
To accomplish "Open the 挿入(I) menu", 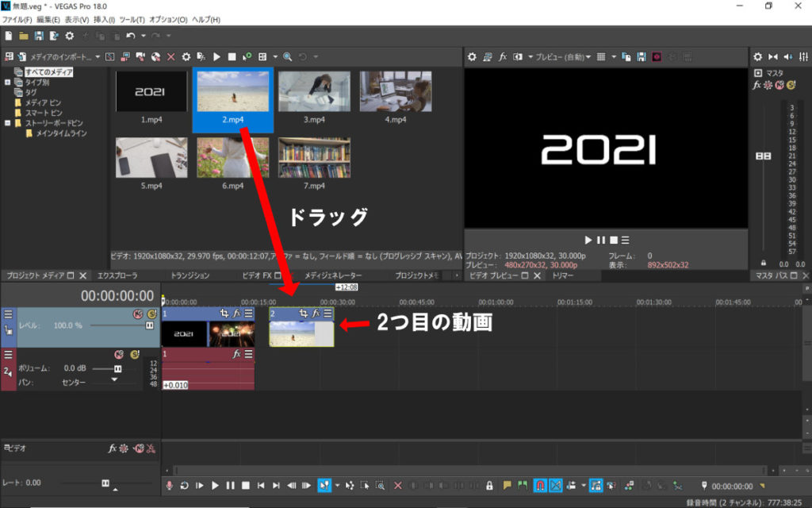I will click(x=103, y=19).
